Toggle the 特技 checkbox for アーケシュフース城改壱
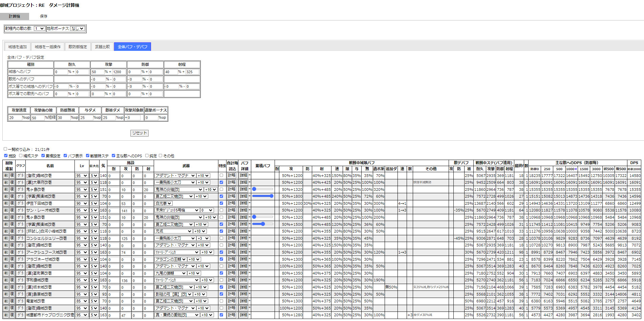Viewport: 644px width, 321px height. (x=221, y=252)
